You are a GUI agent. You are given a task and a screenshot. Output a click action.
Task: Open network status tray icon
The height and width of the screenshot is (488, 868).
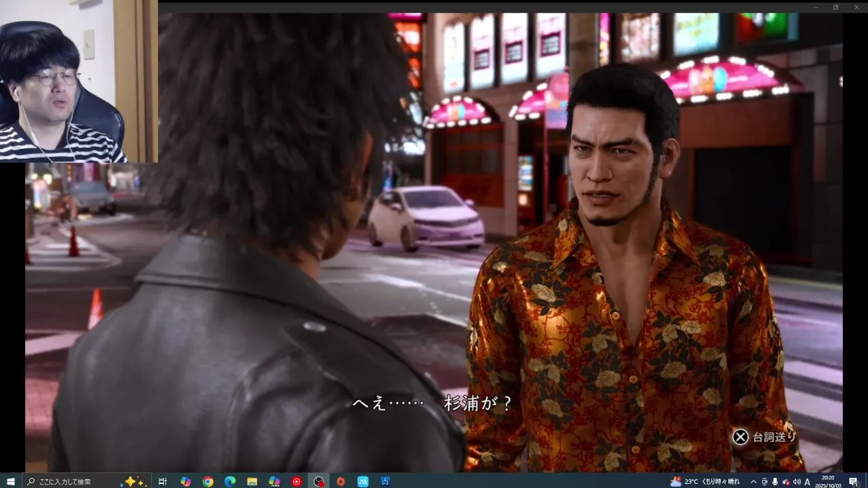click(x=786, y=481)
